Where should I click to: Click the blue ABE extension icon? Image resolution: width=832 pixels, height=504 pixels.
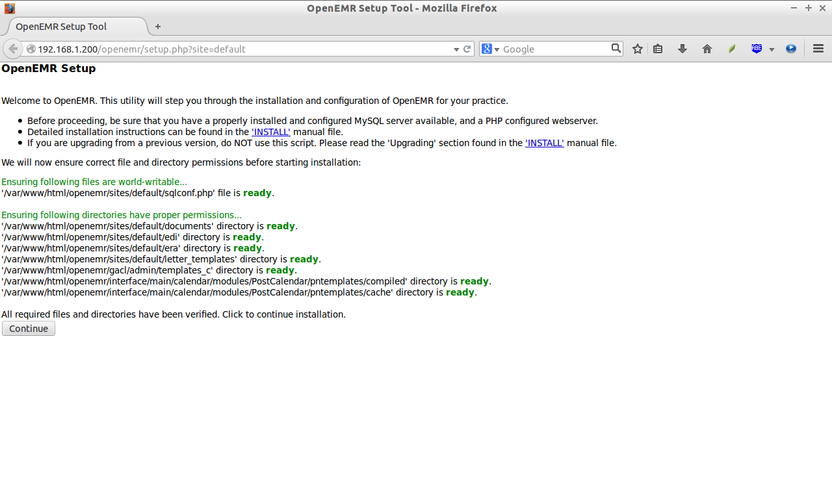click(757, 49)
